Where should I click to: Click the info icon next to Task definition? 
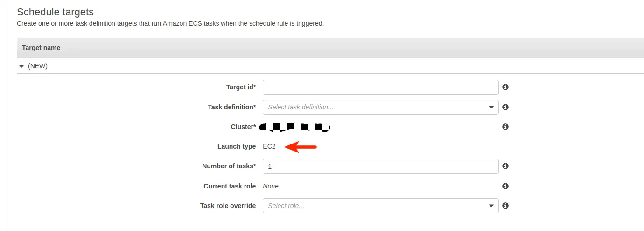(505, 107)
